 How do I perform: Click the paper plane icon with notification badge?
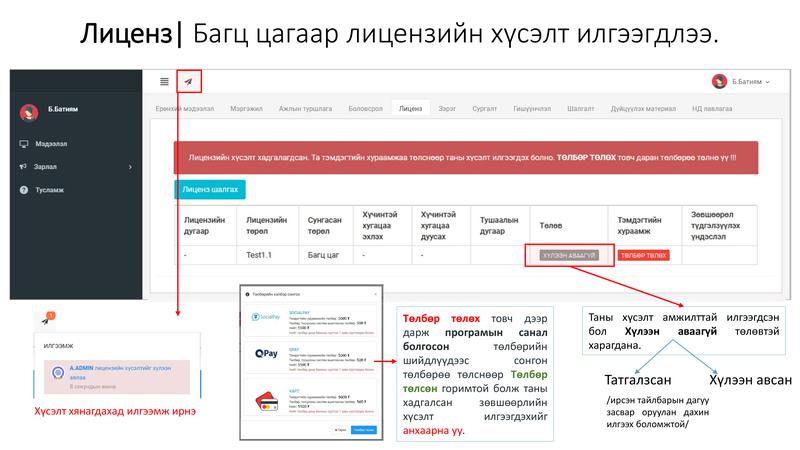pos(47,319)
